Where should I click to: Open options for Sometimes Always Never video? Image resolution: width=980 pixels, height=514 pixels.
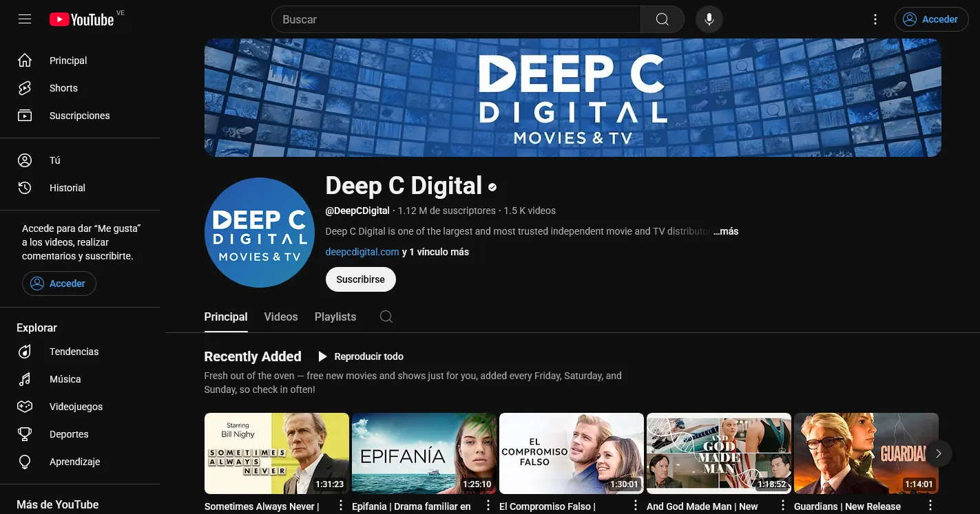click(x=340, y=506)
